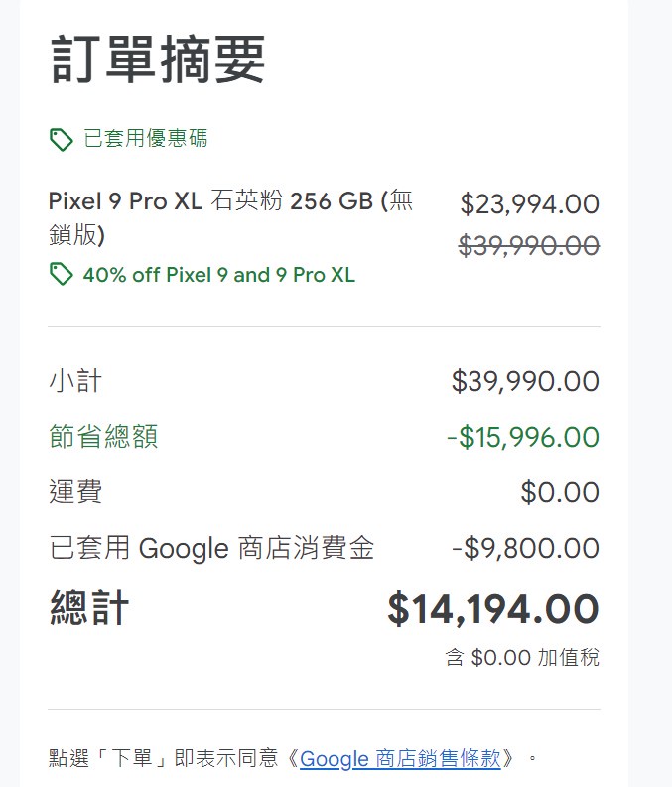Click the 總計 label
Viewport: 672px width, 787px height.
[89, 608]
